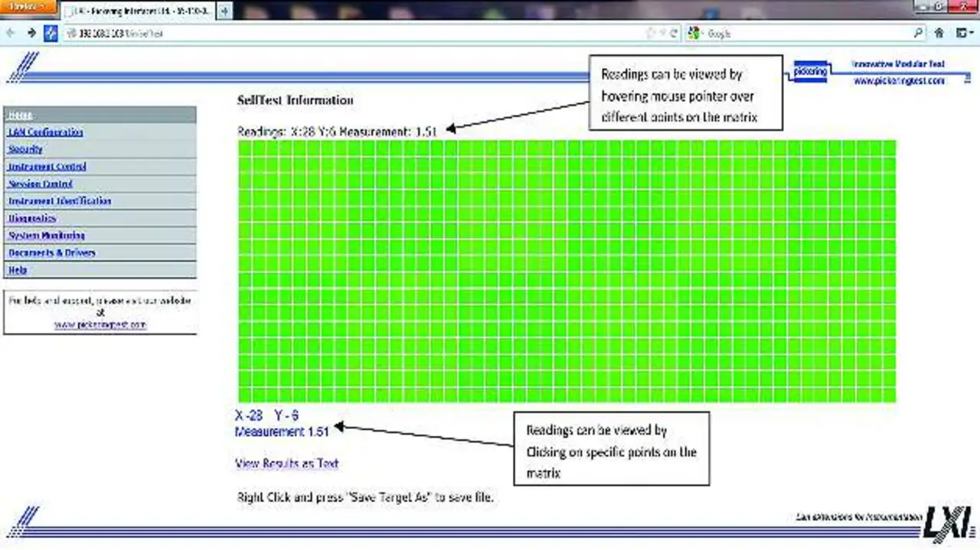
Task: Go back with browser back arrow
Action: click(x=11, y=33)
